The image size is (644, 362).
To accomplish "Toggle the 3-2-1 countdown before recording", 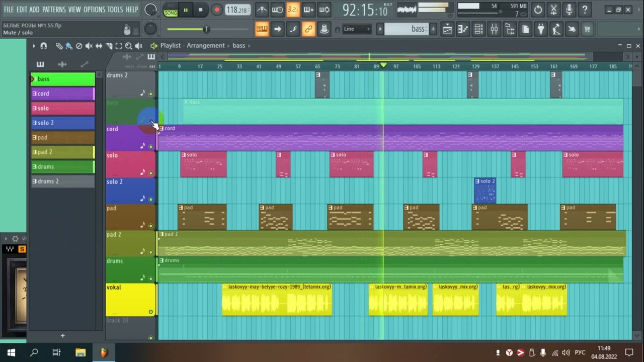I will (x=293, y=10).
